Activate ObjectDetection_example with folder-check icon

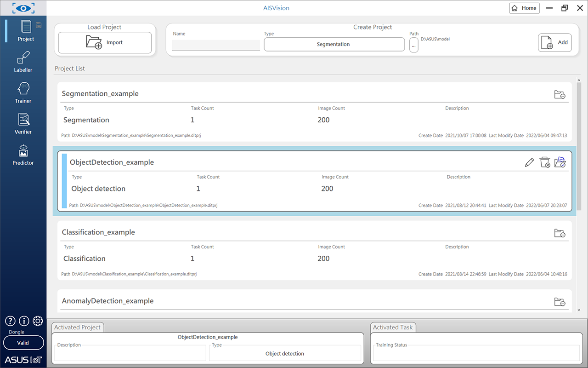point(560,162)
